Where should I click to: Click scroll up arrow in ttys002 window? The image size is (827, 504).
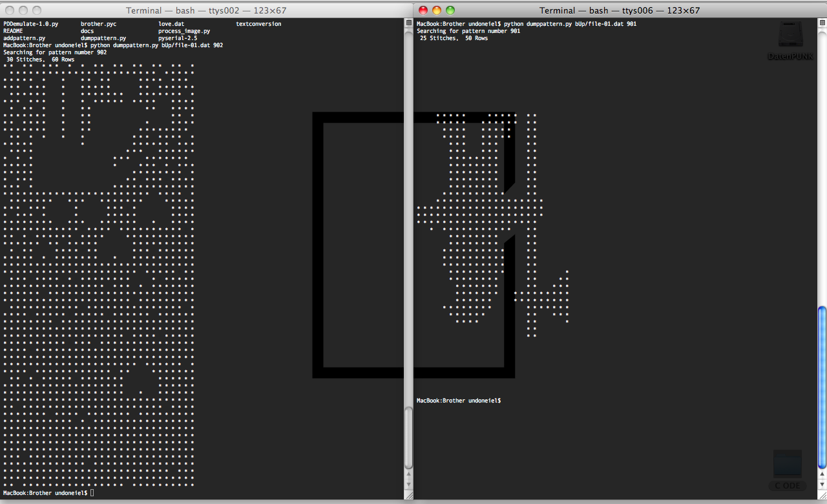click(x=408, y=474)
